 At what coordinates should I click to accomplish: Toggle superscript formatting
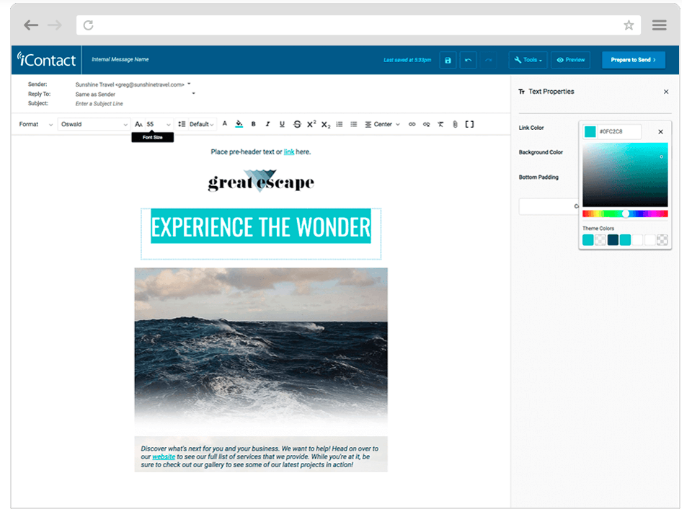click(311, 124)
